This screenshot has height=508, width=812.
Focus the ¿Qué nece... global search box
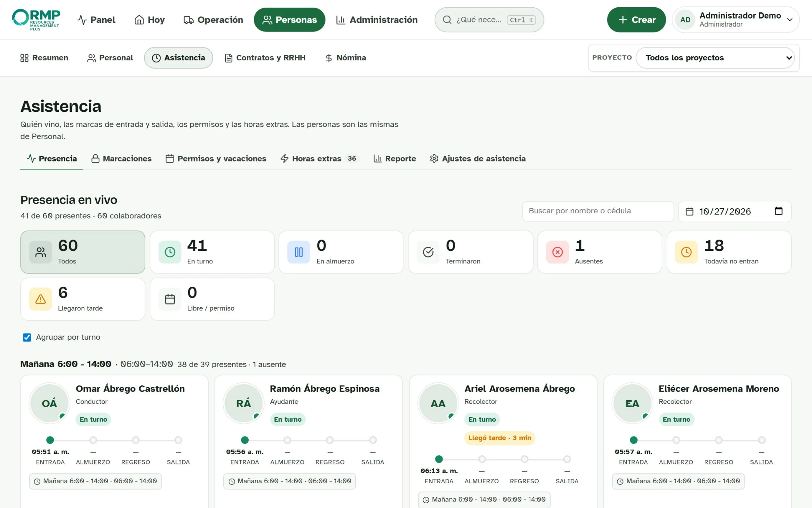point(489,20)
